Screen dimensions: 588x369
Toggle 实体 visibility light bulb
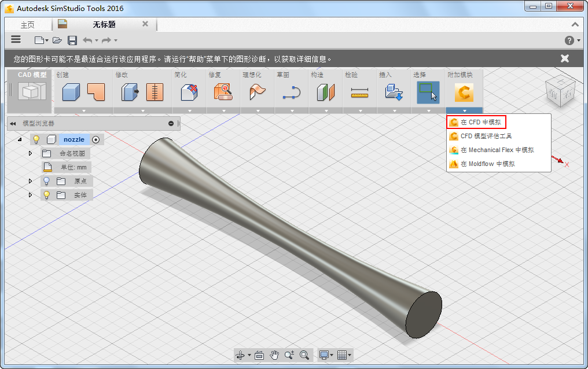[46, 195]
